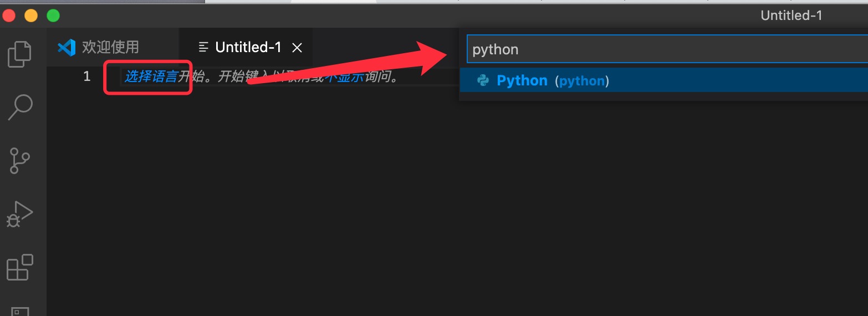This screenshot has height=316, width=868.
Task: Open the Source Control view
Action: point(20,160)
